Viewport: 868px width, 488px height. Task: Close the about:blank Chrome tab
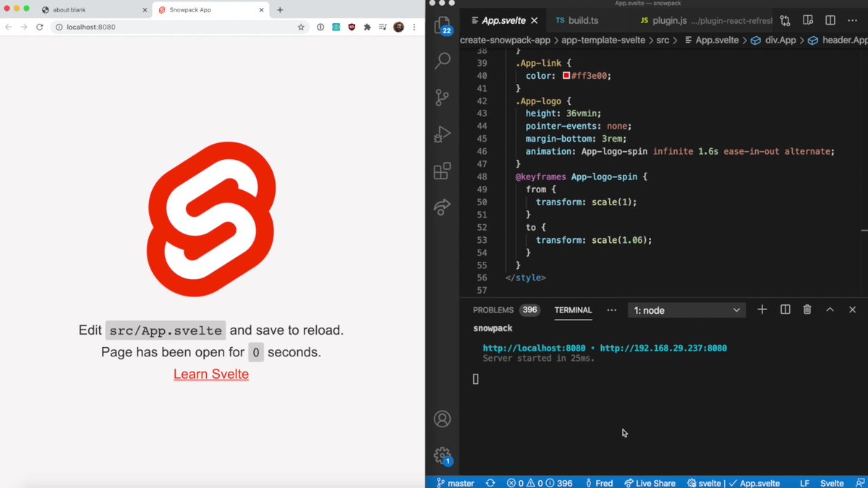[x=144, y=10]
